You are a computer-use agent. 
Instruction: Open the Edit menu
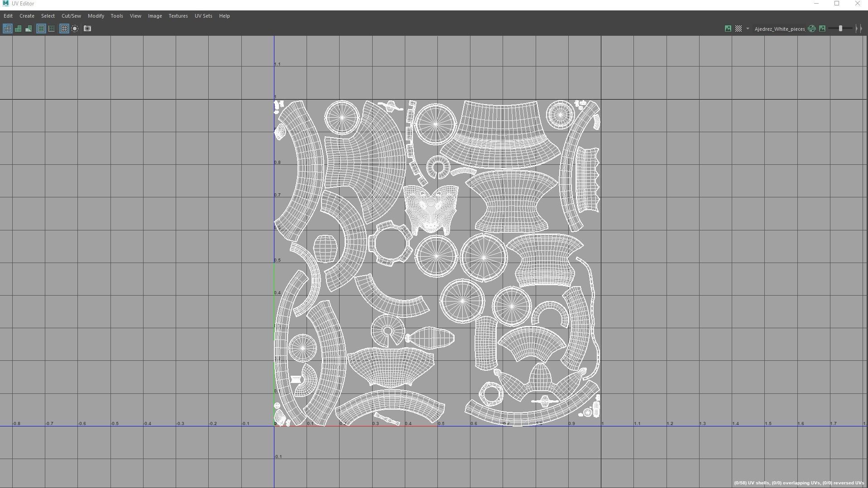(8, 16)
